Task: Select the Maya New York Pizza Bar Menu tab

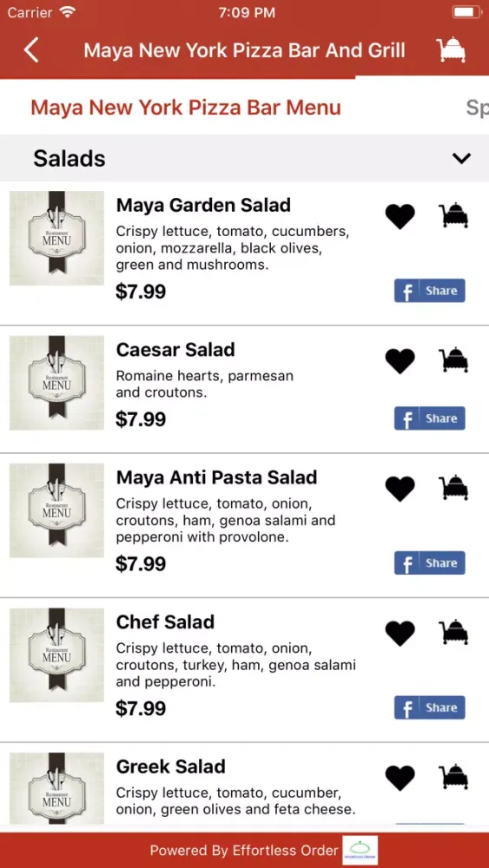Action: click(186, 108)
